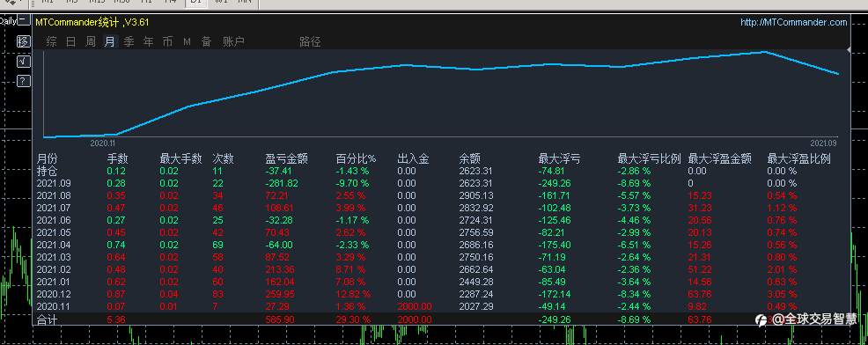Click the 合计 total row label
868x345 pixels.
47,319
